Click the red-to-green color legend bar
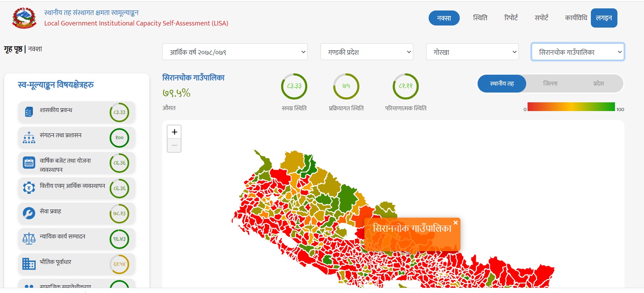This screenshot has height=293, width=644. tap(571, 107)
